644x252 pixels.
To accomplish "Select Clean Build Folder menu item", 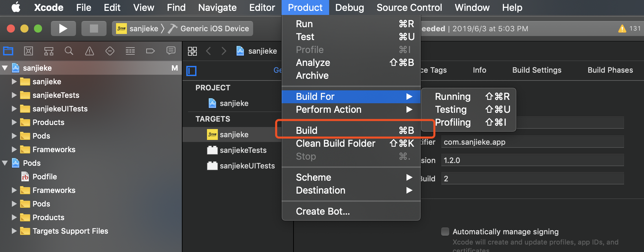I will point(335,143).
